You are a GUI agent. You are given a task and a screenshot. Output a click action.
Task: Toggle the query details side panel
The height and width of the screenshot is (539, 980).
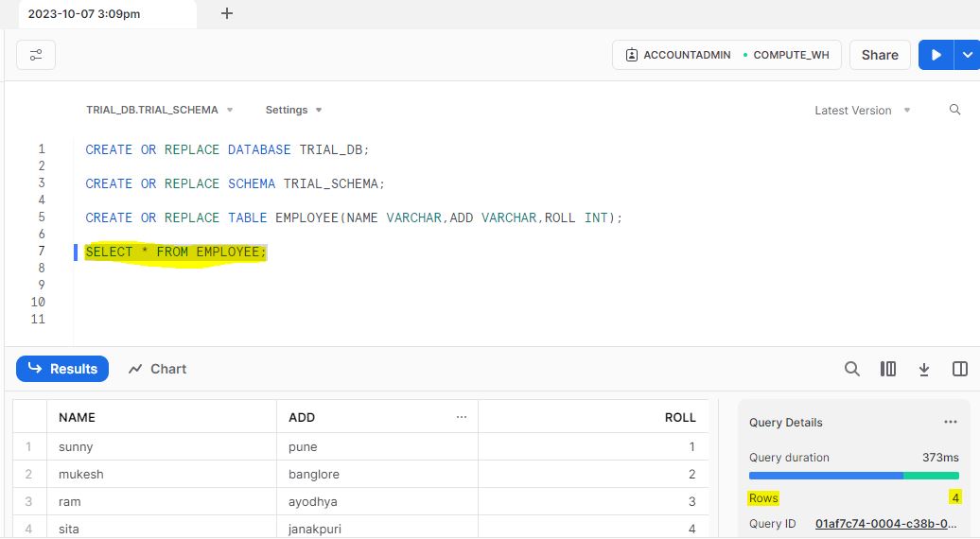[960, 369]
